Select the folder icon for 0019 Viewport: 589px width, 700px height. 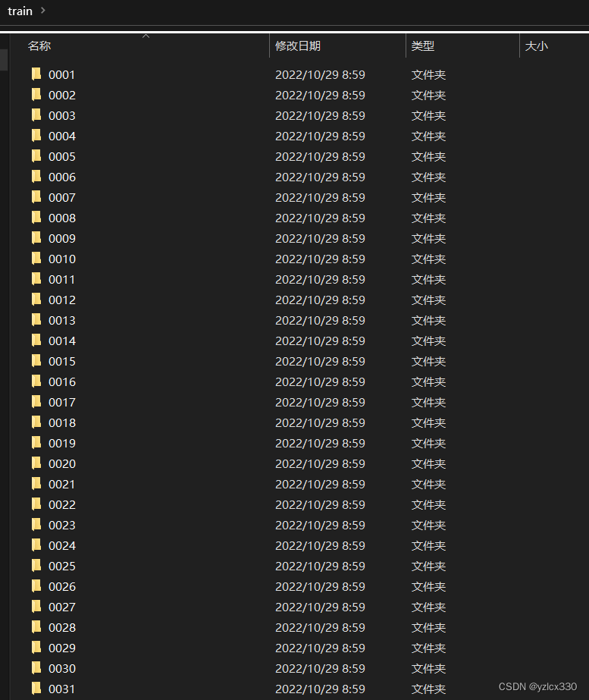(36, 444)
